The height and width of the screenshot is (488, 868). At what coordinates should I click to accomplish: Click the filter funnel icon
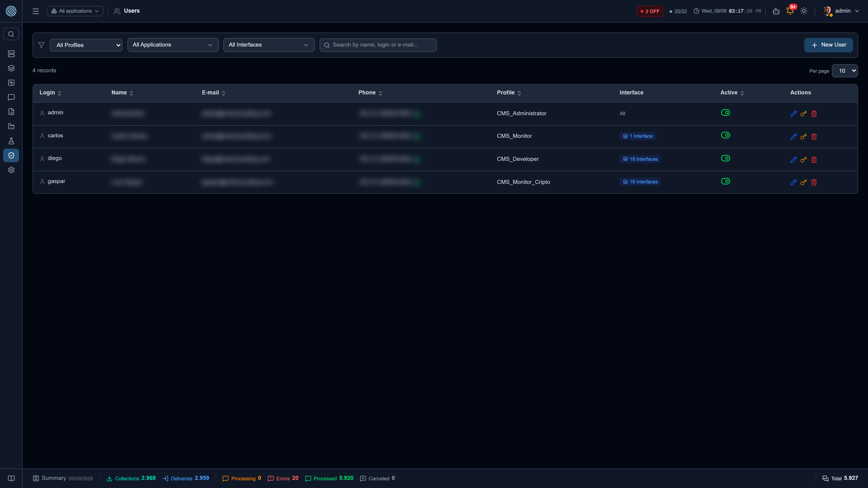[x=41, y=45]
